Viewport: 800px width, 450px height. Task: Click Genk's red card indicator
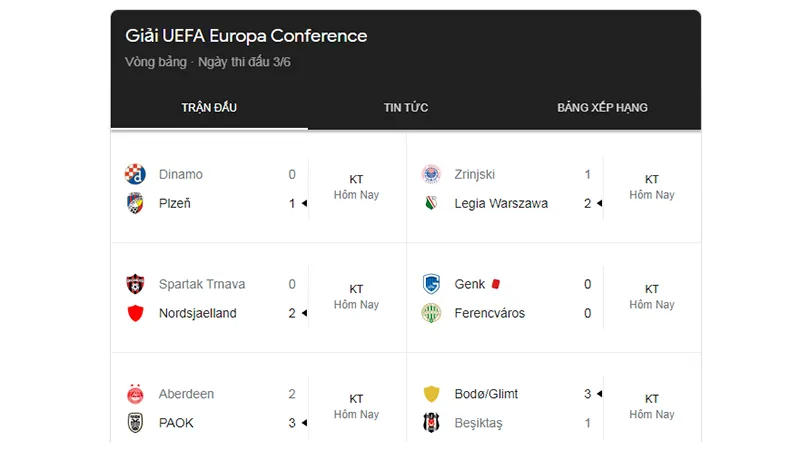pyautogui.click(x=495, y=284)
